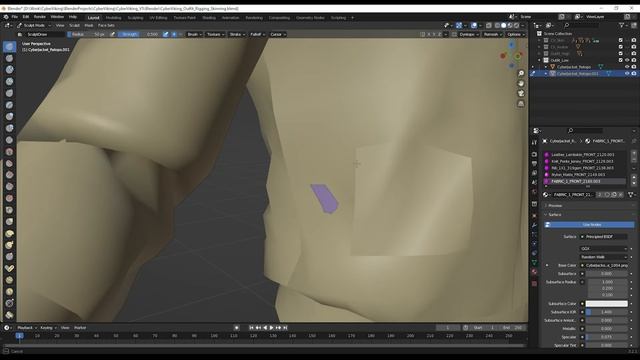Switch viewport to Material Preview shading
640x360 pixels.
[510, 25]
